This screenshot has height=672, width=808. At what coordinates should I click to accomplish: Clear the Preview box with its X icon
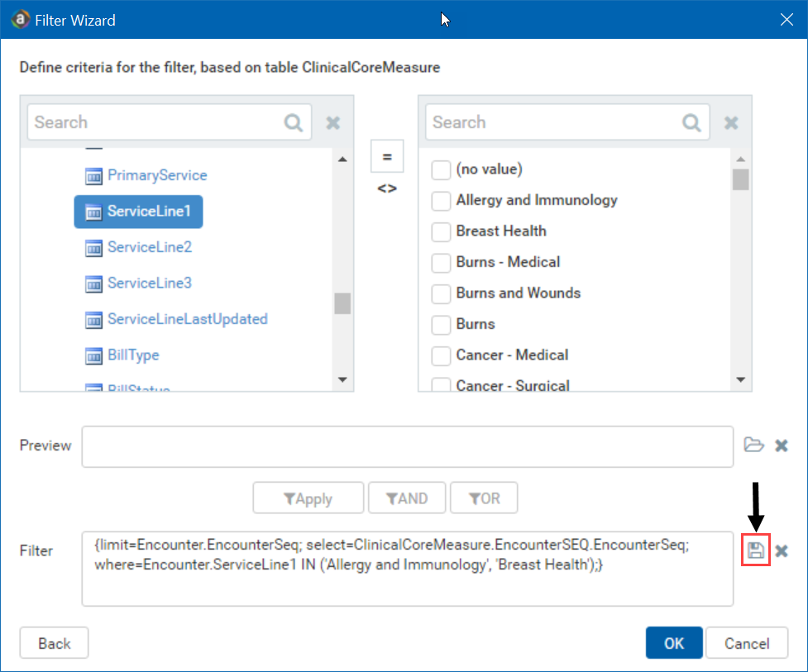781,446
